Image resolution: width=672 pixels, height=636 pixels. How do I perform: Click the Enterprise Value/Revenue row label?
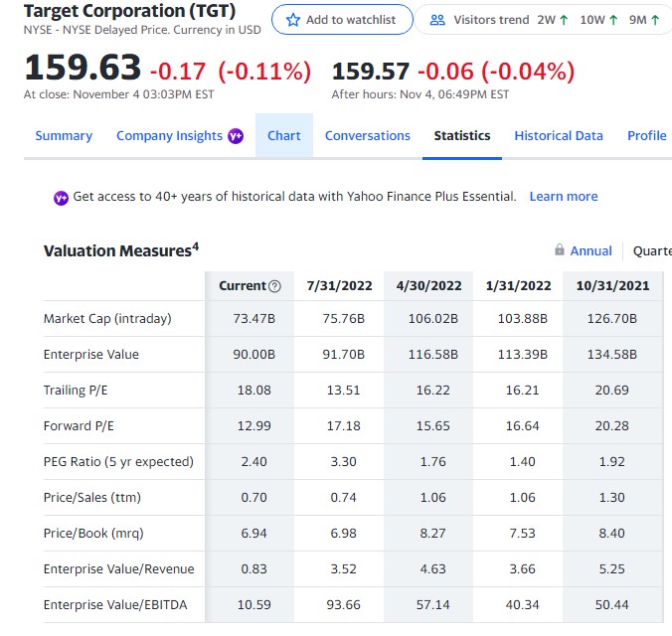point(118,568)
